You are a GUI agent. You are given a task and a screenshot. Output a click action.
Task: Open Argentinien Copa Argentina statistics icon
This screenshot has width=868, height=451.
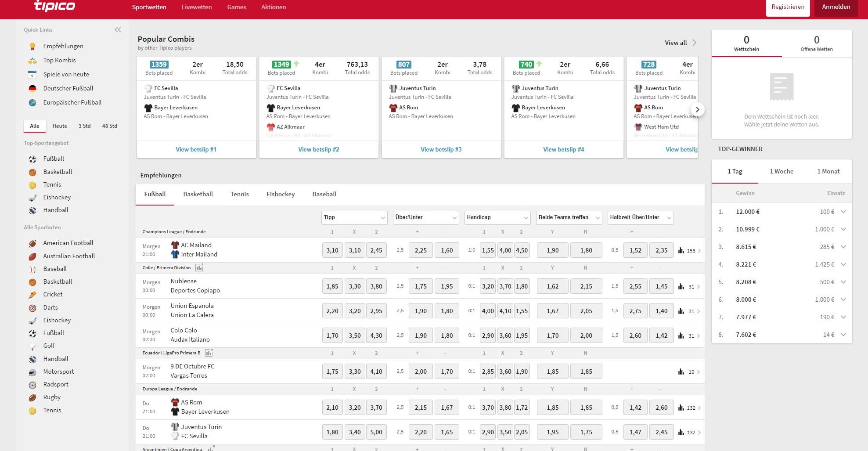click(x=211, y=448)
